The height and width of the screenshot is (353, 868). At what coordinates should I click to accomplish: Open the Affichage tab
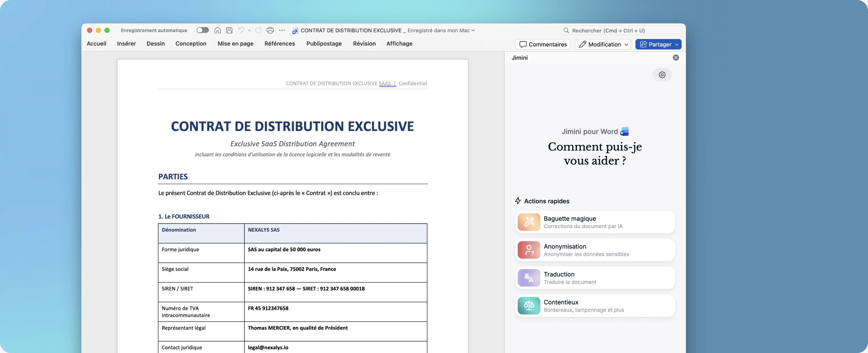[x=399, y=43]
